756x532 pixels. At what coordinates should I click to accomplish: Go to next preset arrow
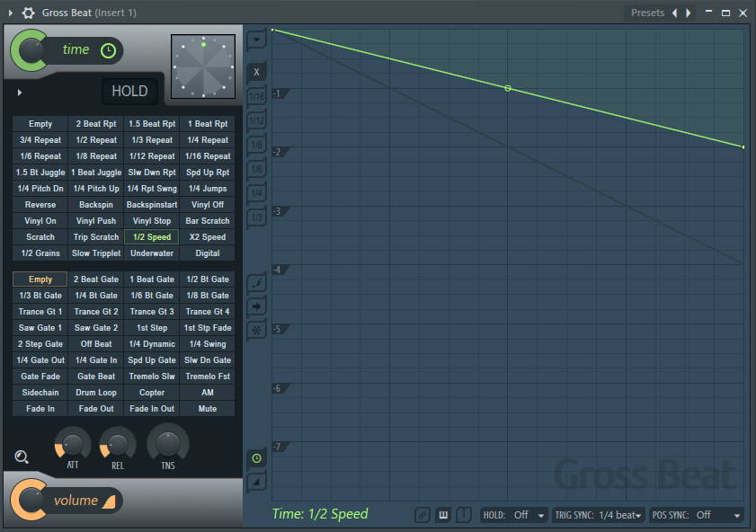[689, 13]
